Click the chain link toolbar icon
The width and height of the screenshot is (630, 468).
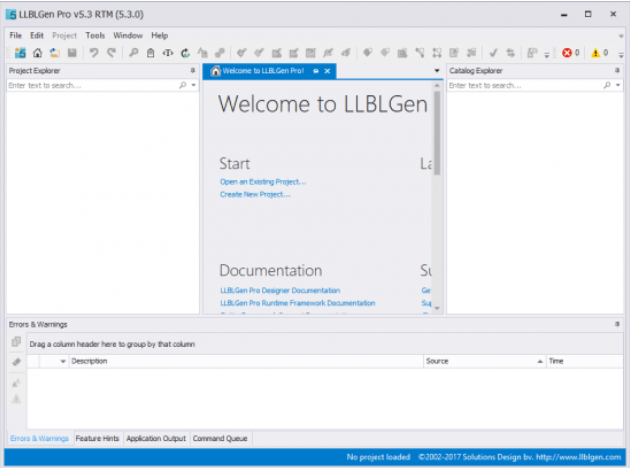click(x=220, y=53)
